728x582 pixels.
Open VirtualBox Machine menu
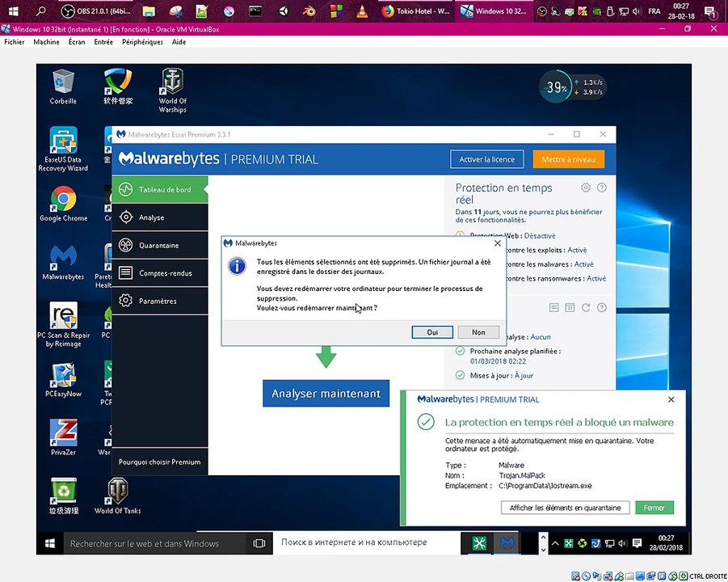pyautogui.click(x=46, y=42)
